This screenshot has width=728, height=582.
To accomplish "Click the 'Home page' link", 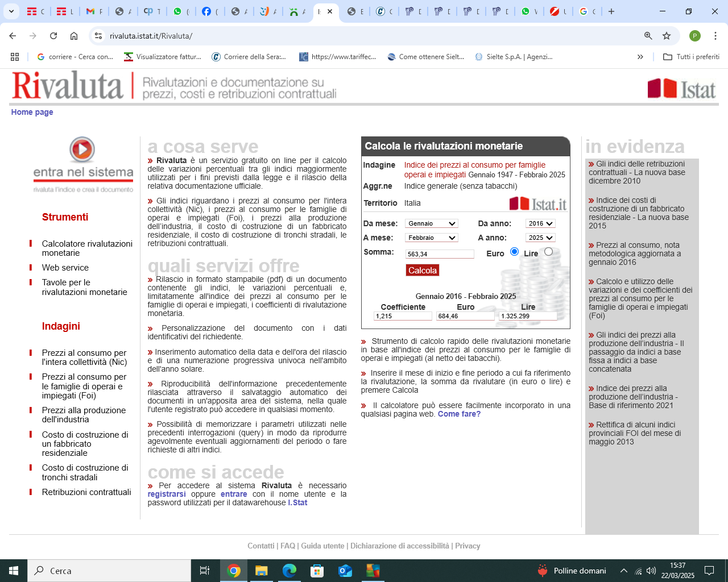I will 32,112.
